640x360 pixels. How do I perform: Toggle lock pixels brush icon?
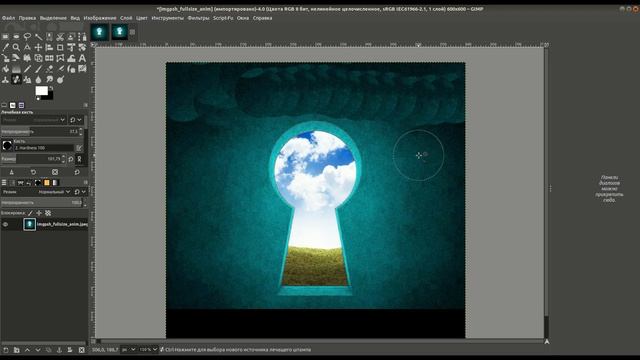30,213
